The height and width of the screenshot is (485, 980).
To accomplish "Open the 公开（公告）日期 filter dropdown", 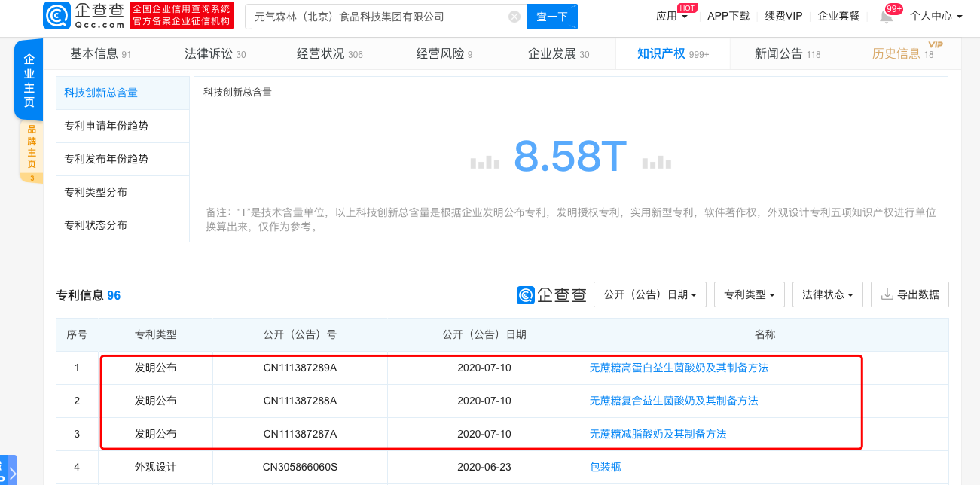I will 650,294.
